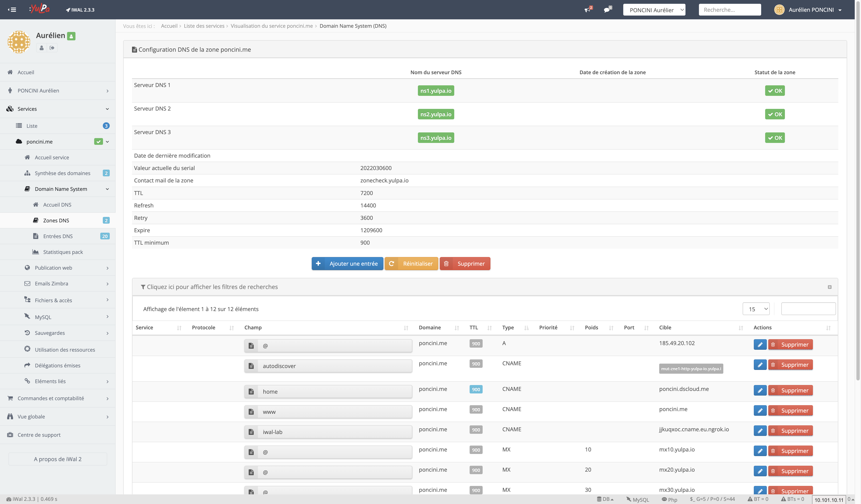Click the ns1.yulpa.io server badge
The height and width of the screenshot is (504, 861).
pyautogui.click(x=436, y=91)
